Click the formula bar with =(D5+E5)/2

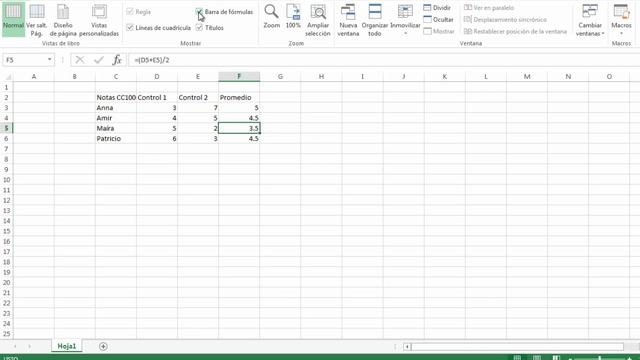[x=384, y=60]
